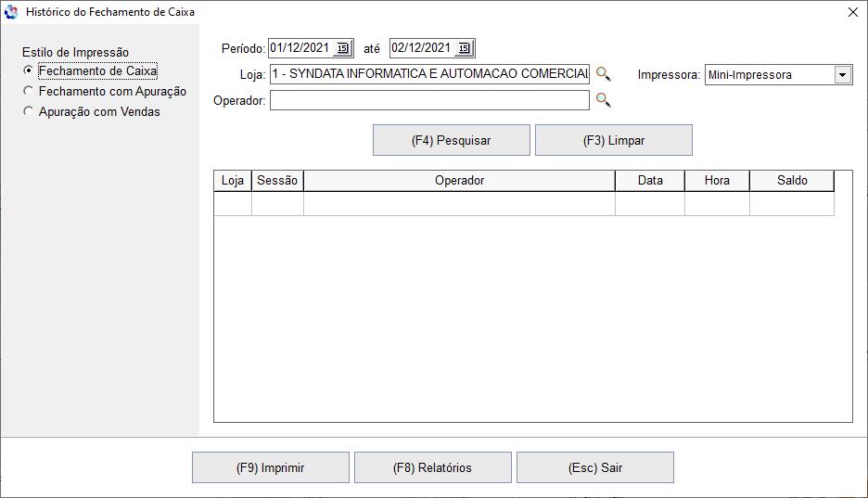Screen dimensions: 868x498
Task: Close the Histórico do Fechamento window
Action: (x=852, y=12)
